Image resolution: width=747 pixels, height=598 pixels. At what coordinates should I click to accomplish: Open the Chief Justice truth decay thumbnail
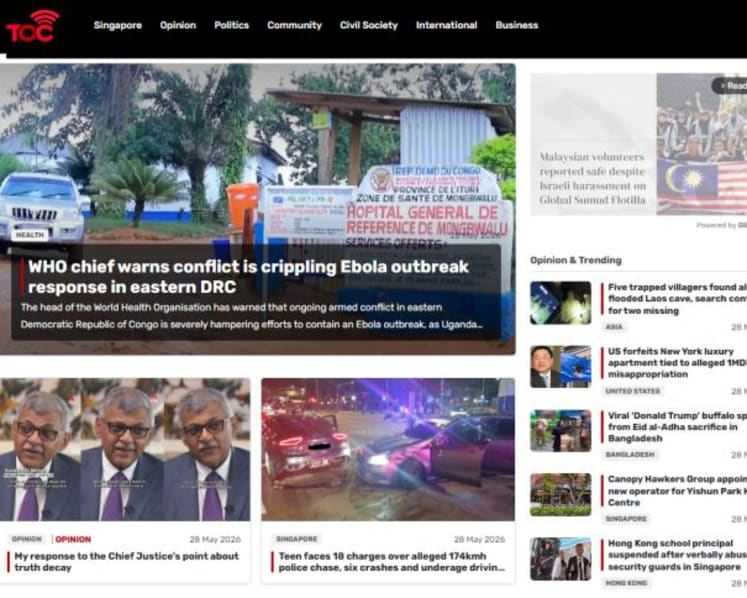point(125,449)
